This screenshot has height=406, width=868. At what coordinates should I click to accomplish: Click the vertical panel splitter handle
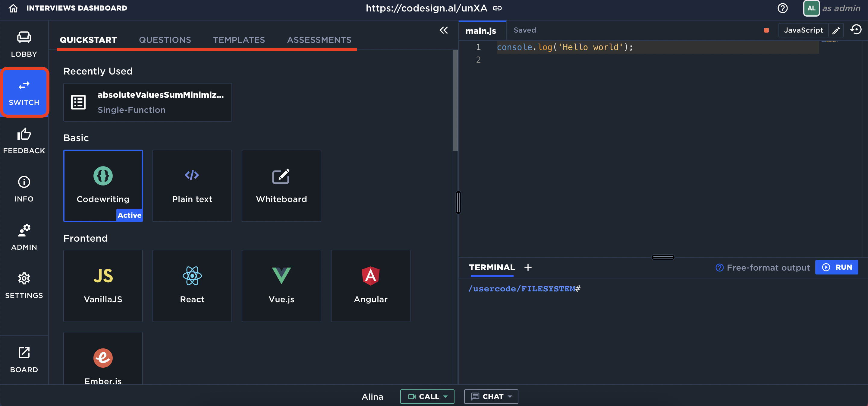coord(458,202)
